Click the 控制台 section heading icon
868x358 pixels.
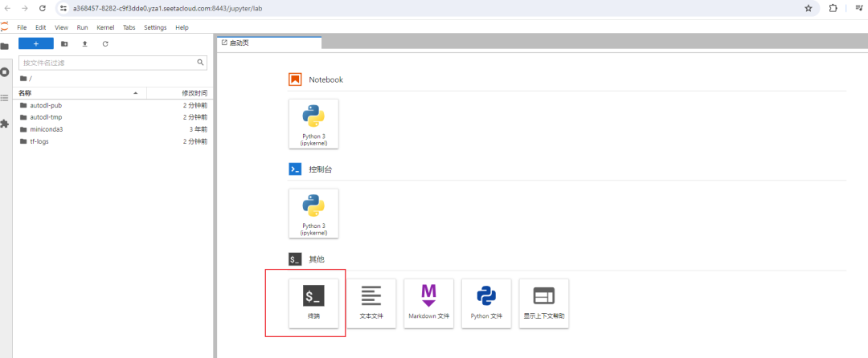pyautogui.click(x=295, y=169)
